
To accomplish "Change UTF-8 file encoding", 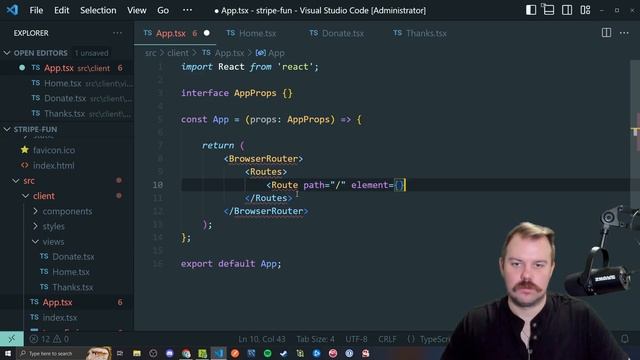I will click(x=356, y=339).
